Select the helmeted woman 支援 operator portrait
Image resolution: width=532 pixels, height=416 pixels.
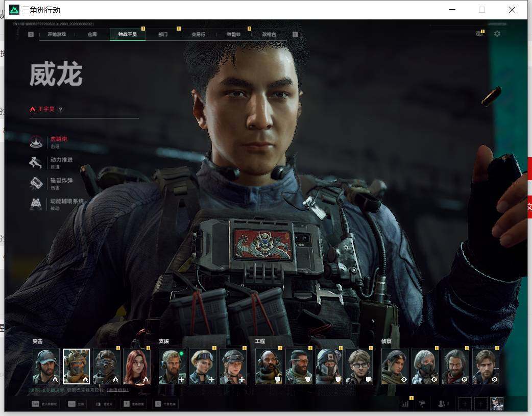click(x=233, y=366)
